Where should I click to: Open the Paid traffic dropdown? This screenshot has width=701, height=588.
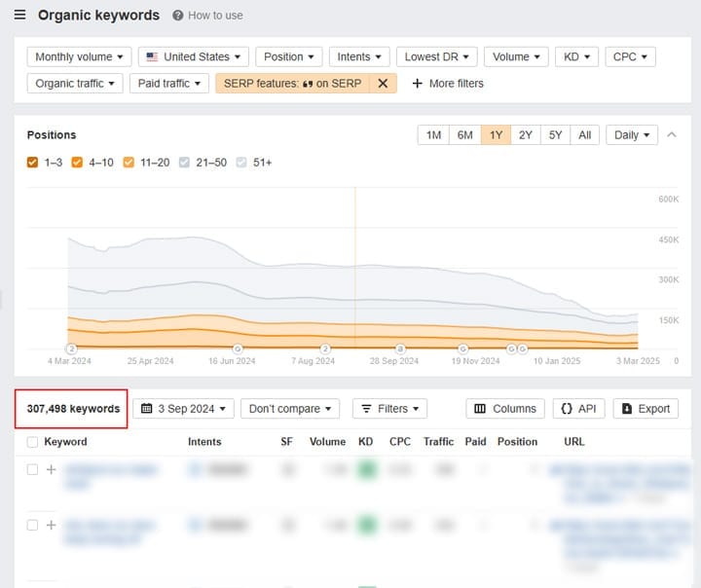coord(169,83)
